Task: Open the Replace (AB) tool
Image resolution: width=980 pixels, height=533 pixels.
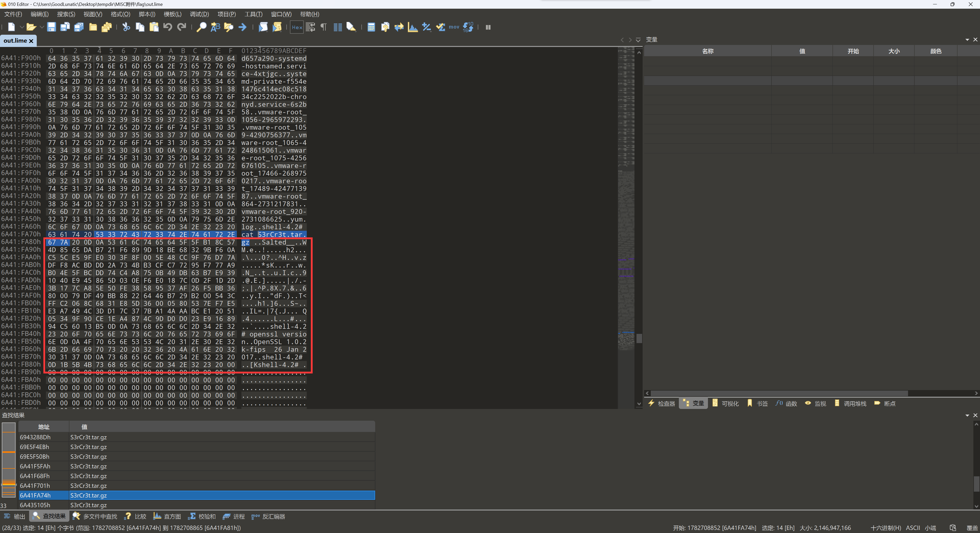Action: pyautogui.click(x=215, y=27)
